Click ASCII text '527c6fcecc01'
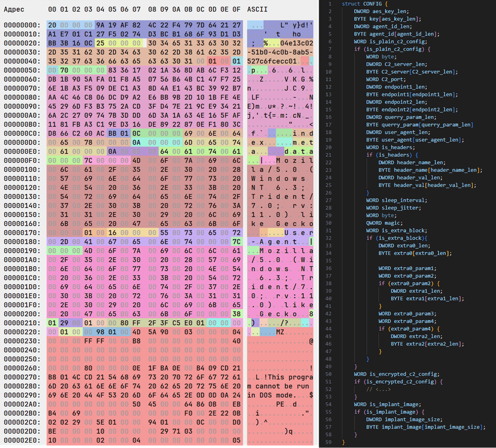496x448 pixels. (272, 61)
